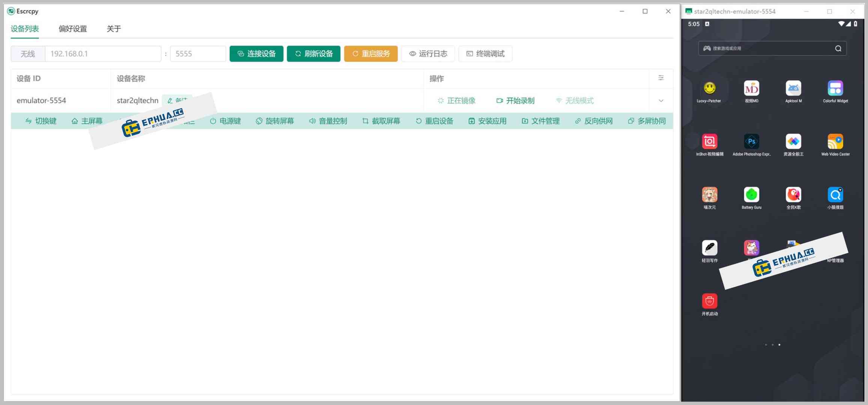Screen dimensions: 868x405
Task: Open Colorful Widget app in emulator
Action: tap(835, 92)
